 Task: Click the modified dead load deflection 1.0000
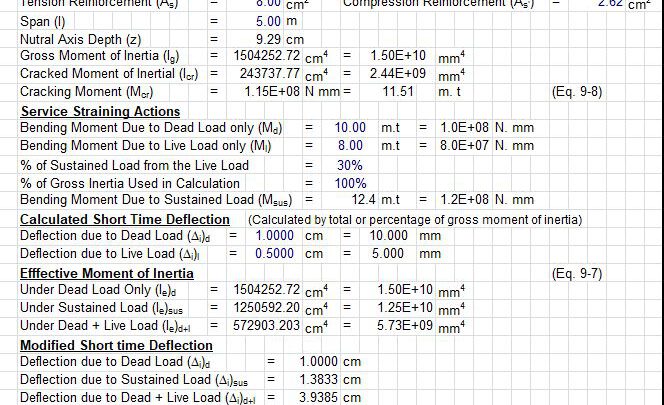coord(318,361)
